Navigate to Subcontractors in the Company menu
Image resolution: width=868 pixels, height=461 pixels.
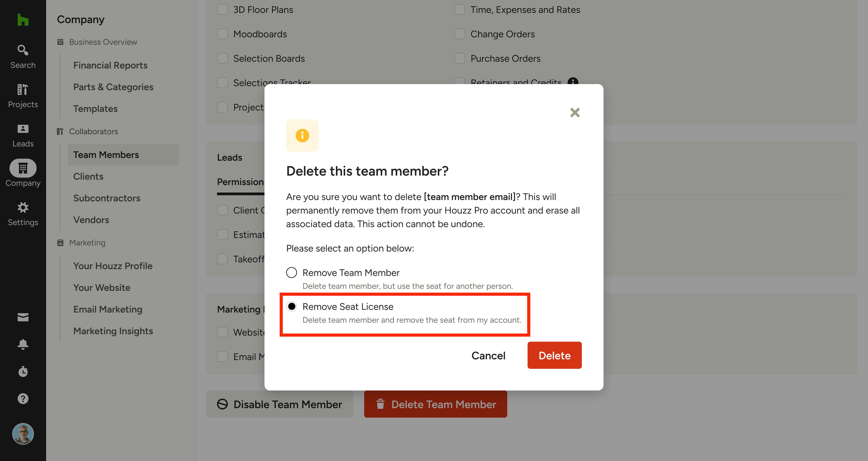pos(107,198)
